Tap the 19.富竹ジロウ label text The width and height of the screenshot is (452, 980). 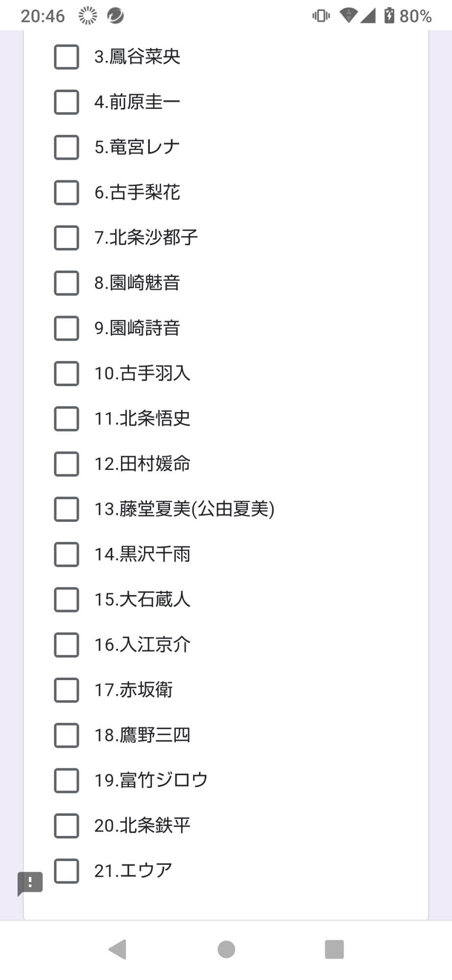(151, 780)
